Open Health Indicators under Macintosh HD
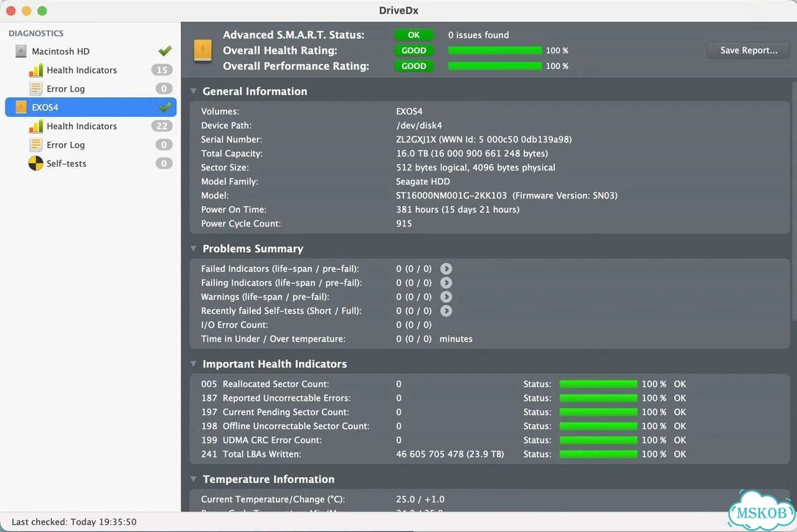The width and height of the screenshot is (797, 532). [82, 70]
